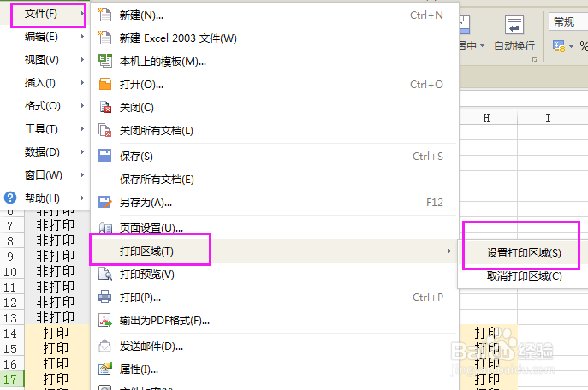Select 新建 Excel 2003 文件(W)
588x390 pixels.
(275, 38)
